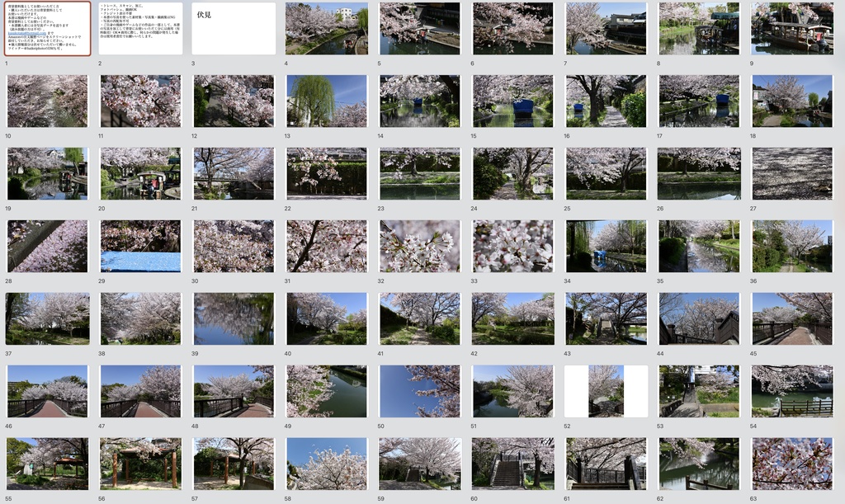Open page 2 containing the usage terms text
845x504 pixels.
(140, 27)
